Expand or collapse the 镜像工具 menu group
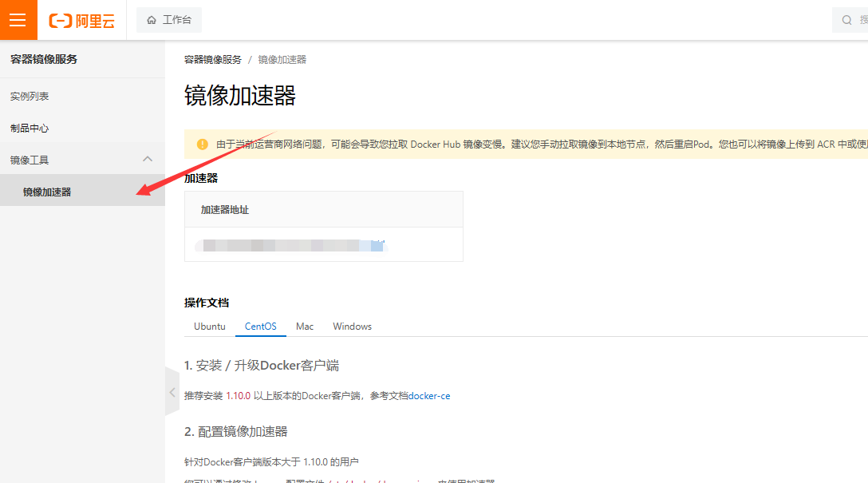Screen dimensions: 868x483 point(30,160)
